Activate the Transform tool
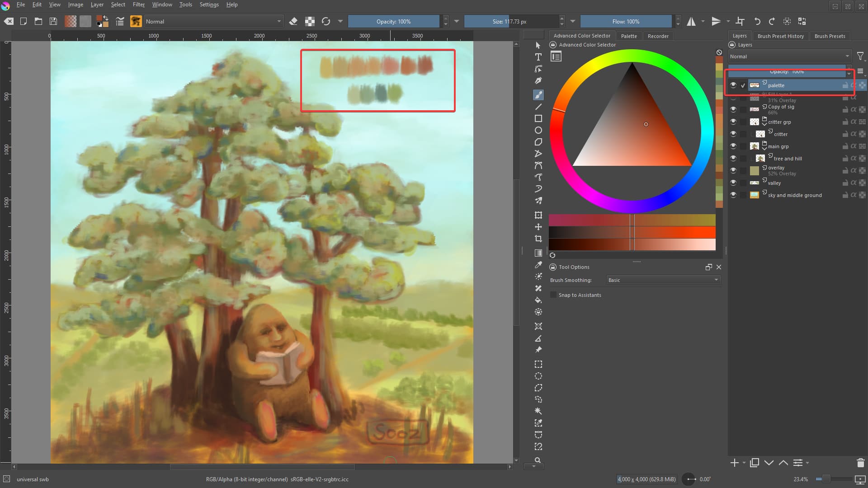Viewport: 868px width, 488px height. coord(538,215)
